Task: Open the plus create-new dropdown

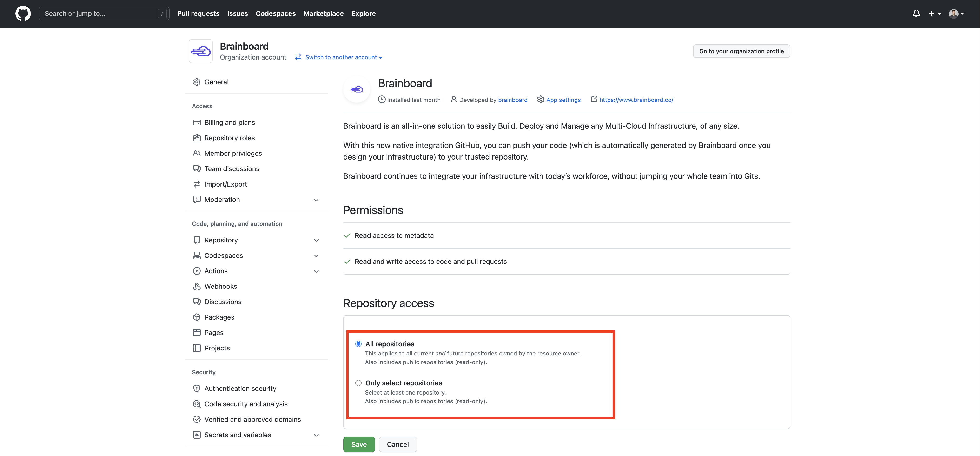Action: tap(934, 13)
